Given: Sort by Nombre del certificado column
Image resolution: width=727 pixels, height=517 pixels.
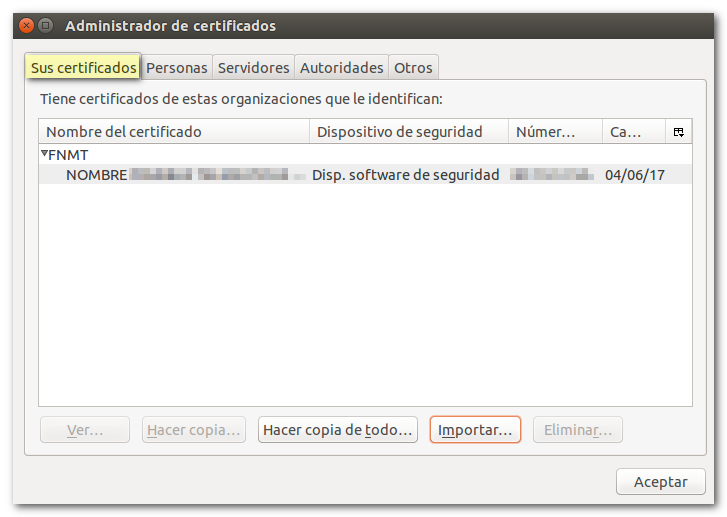Looking at the screenshot, I should tap(174, 132).
